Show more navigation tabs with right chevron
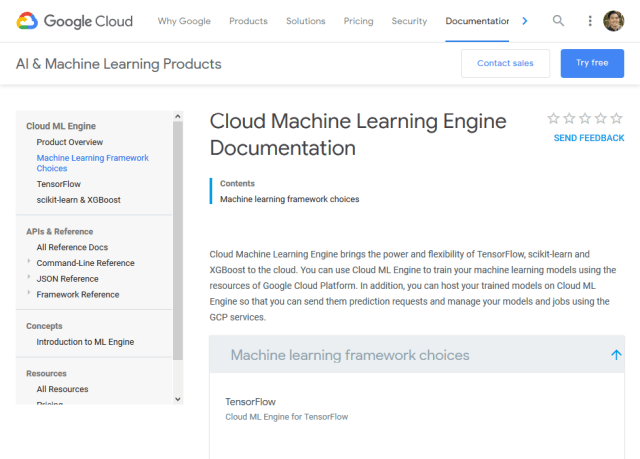Image resolution: width=640 pixels, height=459 pixels. pos(525,21)
